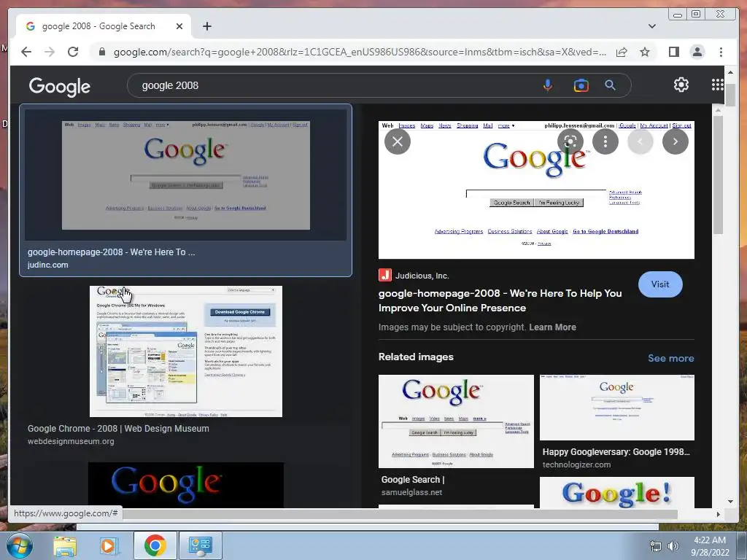Click the Google logo
Image resolution: width=747 pixels, height=560 pixels.
point(60,86)
